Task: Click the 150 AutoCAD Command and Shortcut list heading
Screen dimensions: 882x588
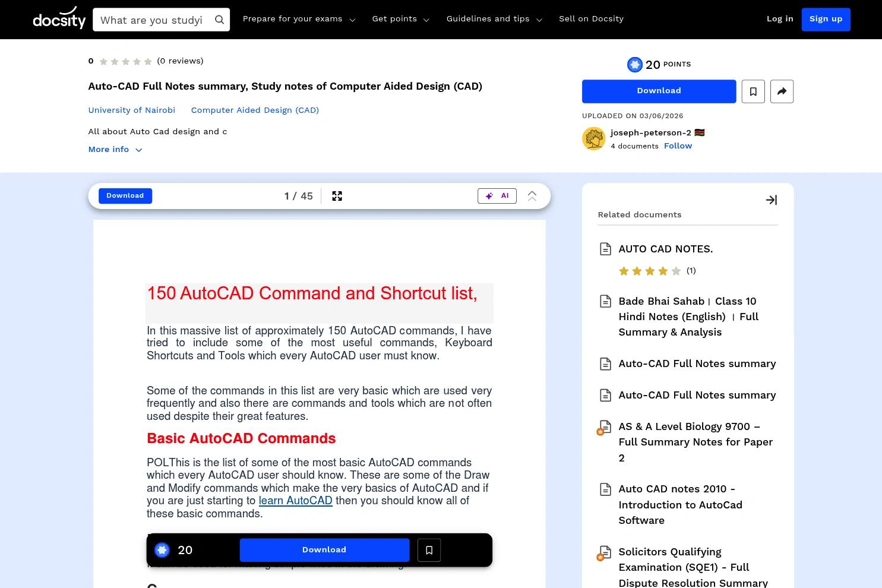Action: pos(312,293)
